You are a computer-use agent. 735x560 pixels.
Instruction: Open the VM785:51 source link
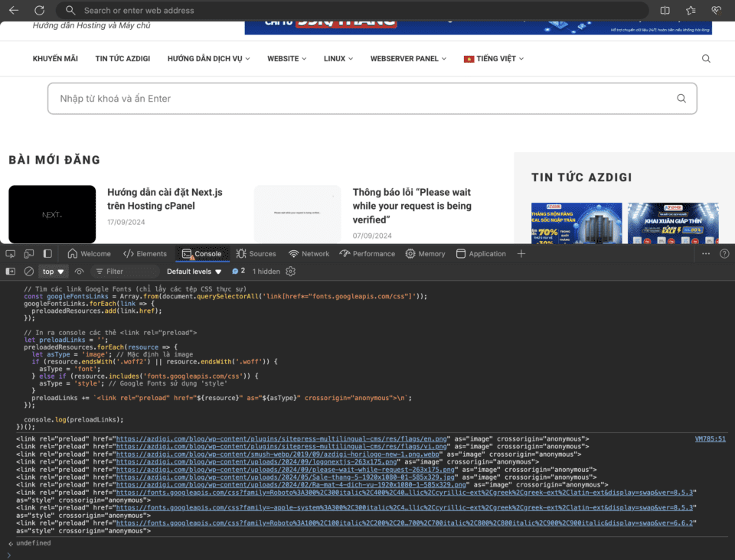pos(710,439)
